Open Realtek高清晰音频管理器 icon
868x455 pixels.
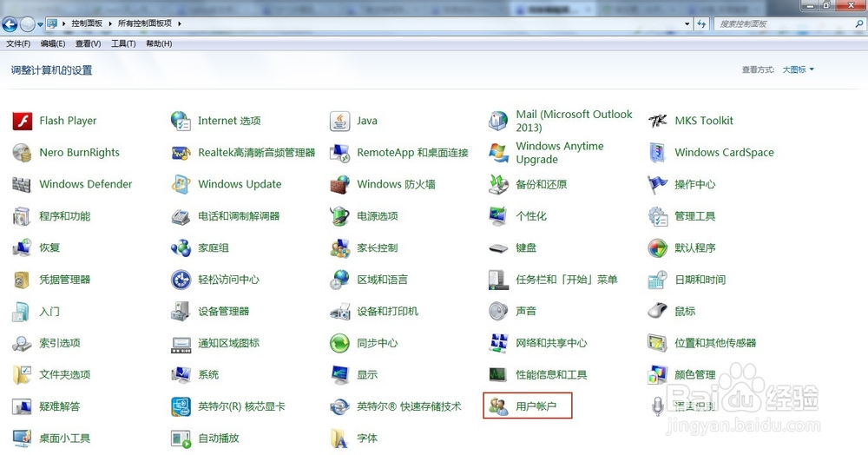[181, 153]
